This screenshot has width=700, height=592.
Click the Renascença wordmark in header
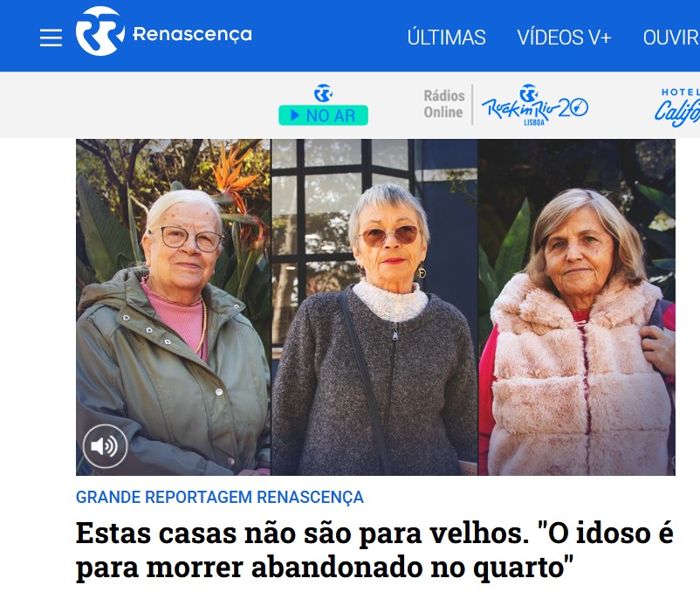192,34
